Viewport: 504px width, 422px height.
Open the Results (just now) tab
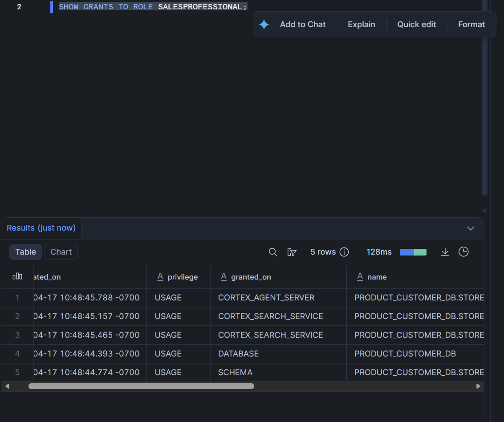(41, 228)
